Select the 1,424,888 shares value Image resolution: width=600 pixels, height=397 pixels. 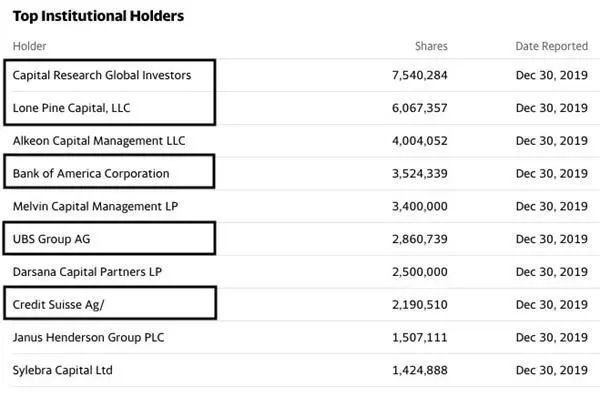tap(419, 371)
